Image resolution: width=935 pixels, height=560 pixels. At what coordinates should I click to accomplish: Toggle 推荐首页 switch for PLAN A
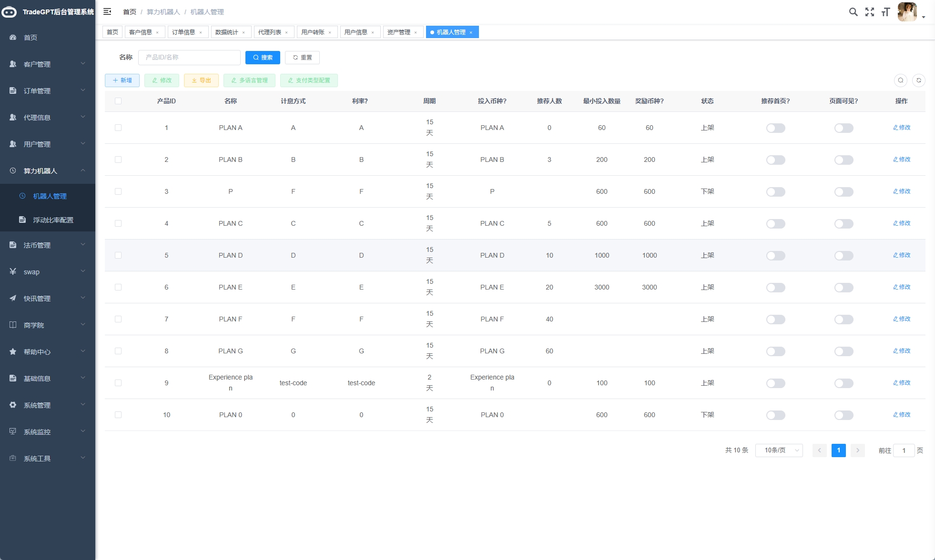pos(775,128)
